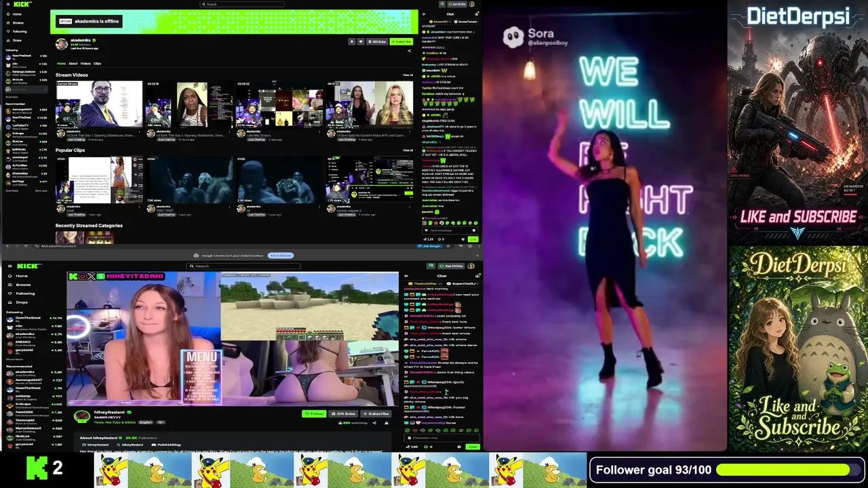The height and width of the screenshot is (488, 868).
Task: Click share icon below akademiks Subscribe button
Action: [410, 50]
